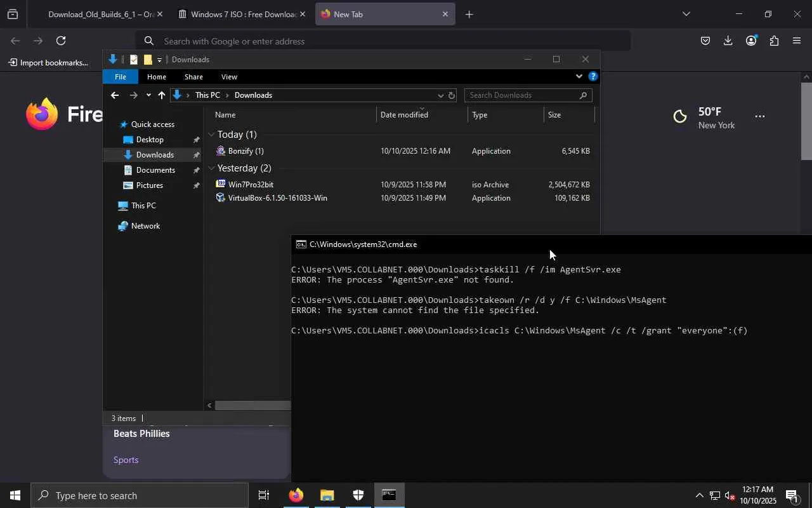Open recent locations dropdown in Explorer

(148, 95)
